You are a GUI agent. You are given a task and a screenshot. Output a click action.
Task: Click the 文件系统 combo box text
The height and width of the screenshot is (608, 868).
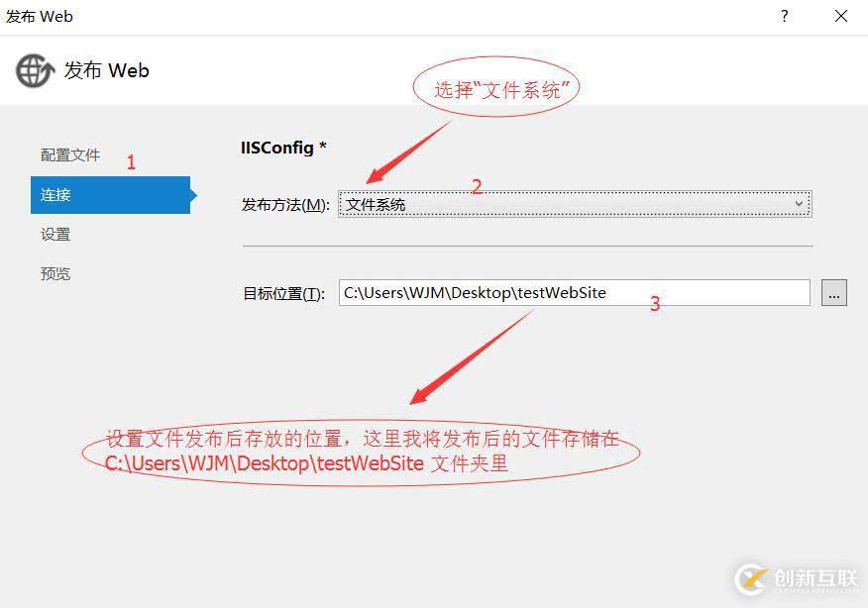376,205
